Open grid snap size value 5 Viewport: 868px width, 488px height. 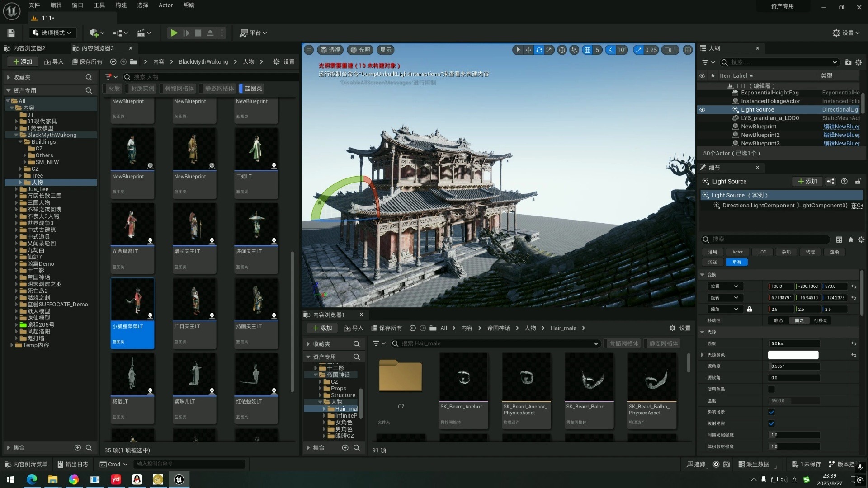(x=597, y=50)
